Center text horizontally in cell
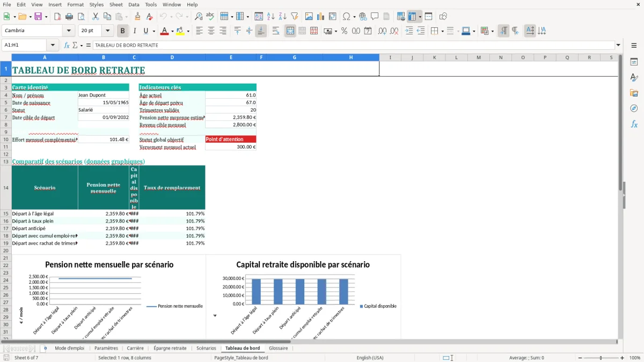The width and height of the screenshot is (644, 362). pos(211,31)
